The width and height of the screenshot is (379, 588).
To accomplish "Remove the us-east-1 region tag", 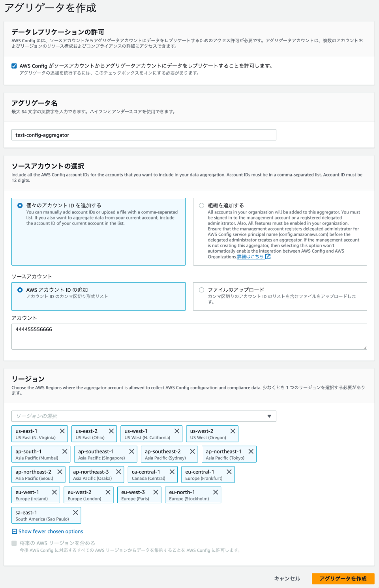I will pyautogui.click(x=62, y=431).
